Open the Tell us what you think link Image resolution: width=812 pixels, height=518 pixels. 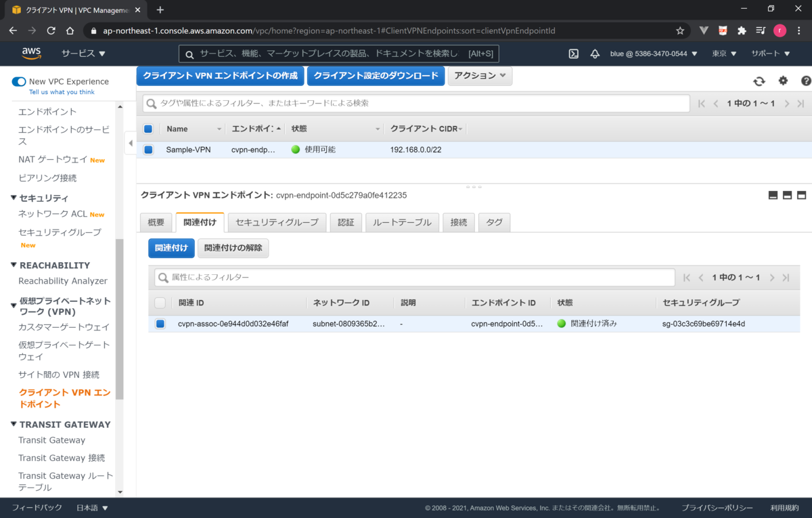[x=62, y=92]
